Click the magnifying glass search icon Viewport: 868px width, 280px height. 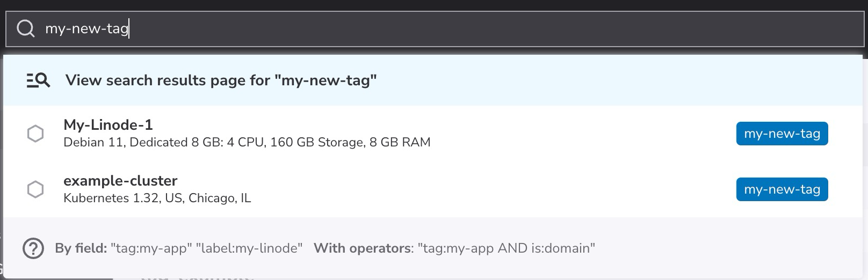click(26, 28)
